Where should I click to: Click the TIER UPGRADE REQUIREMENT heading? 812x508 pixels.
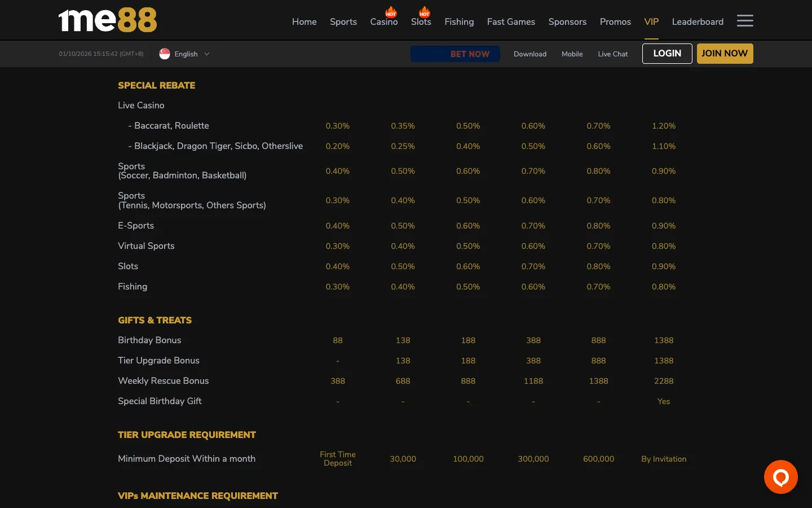pyautogui.click(x=187, y=435)
